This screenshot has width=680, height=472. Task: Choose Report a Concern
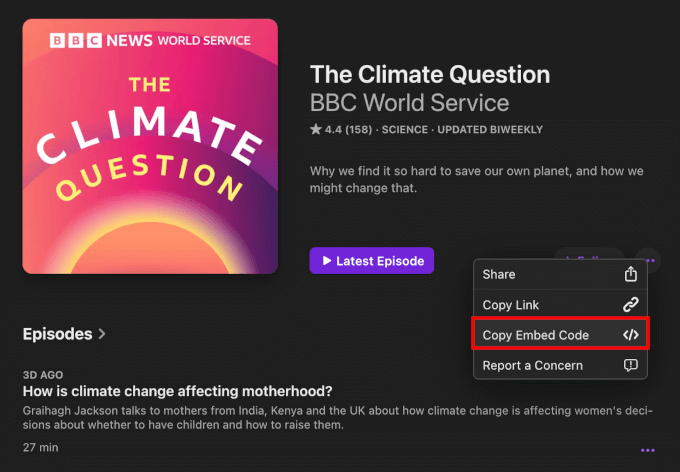pyautogui.click(x=532, y=365)
